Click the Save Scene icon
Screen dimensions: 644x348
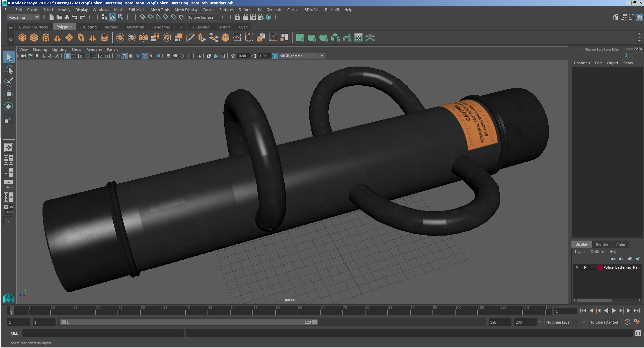click(x=67, y=17)
